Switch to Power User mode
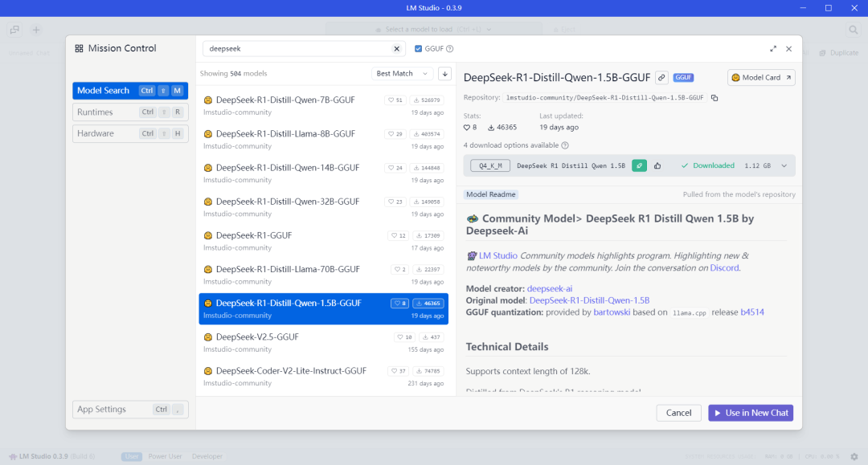Image resolution: width=868 pixels, height=465 pixels. (165, 457)
